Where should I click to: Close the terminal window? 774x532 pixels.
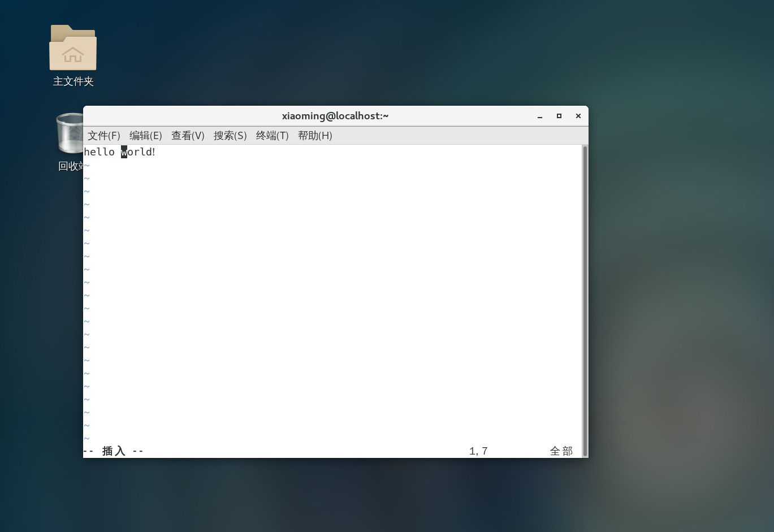(578, 116)
